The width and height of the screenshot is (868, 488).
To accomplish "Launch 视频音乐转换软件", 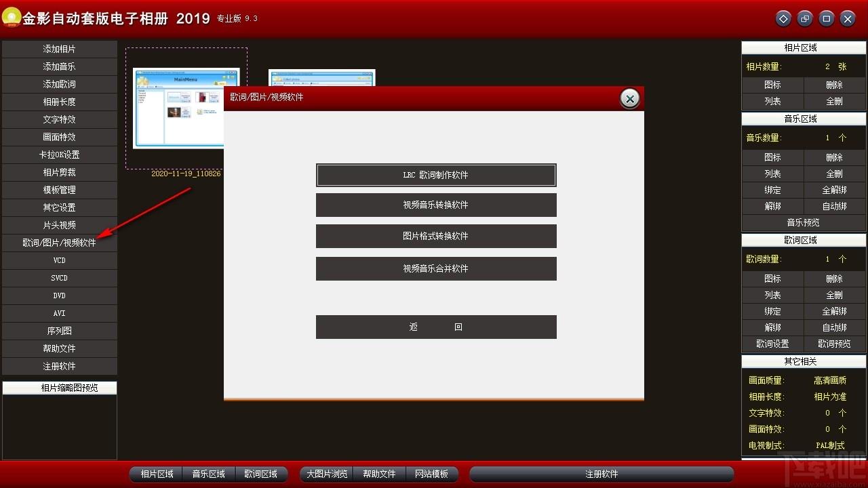I will 436,205.
